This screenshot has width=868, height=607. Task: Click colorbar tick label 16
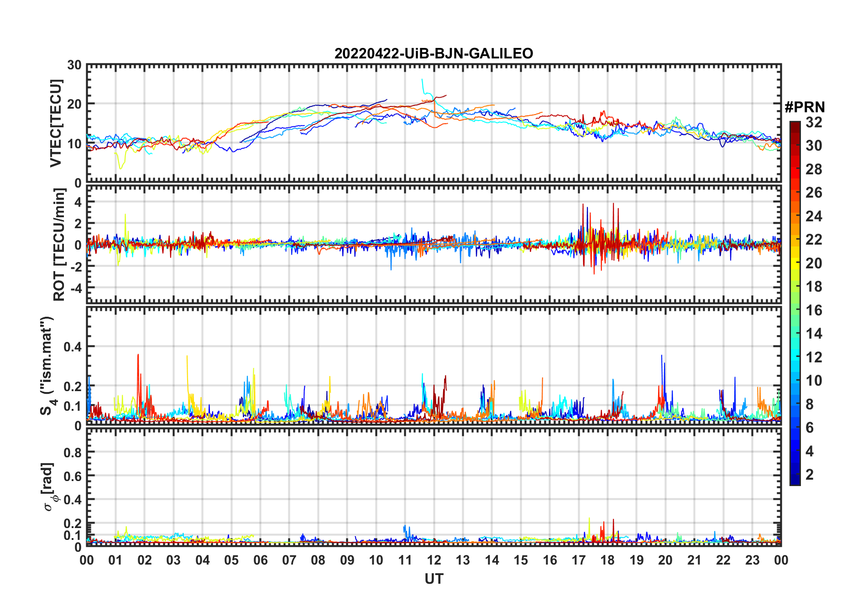[x=814, y=310]
